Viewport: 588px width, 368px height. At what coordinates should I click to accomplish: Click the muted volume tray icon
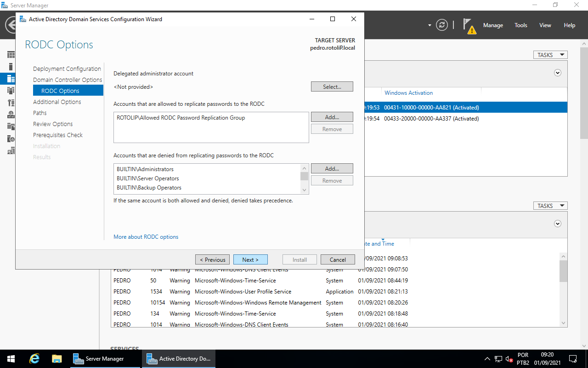[x=509, y=359]
